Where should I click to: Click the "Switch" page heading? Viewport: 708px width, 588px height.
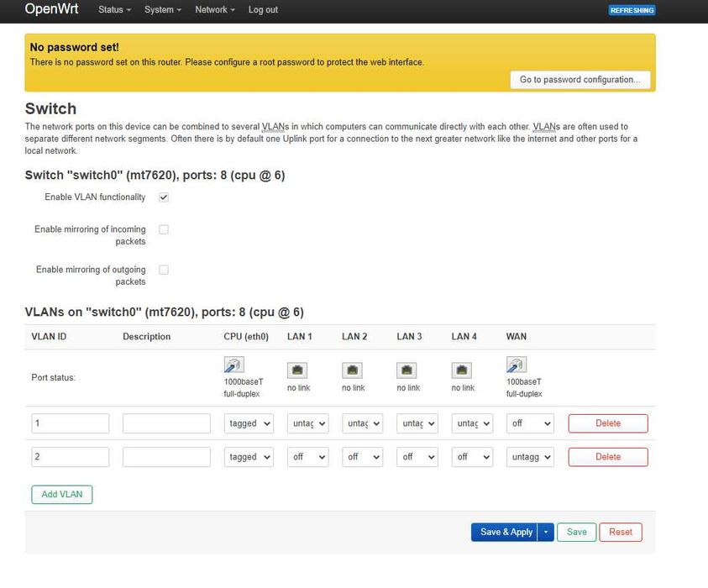[x=50, y=109]
